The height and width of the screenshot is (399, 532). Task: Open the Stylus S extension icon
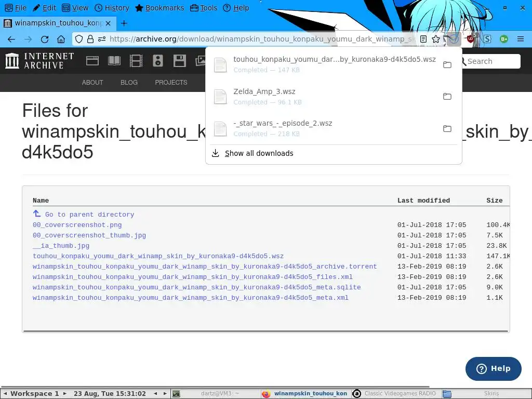[487, 39]
